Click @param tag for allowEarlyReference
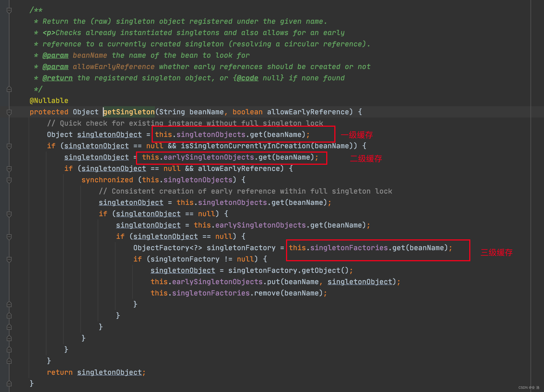The image size is (544, 392). click(55, 67)
